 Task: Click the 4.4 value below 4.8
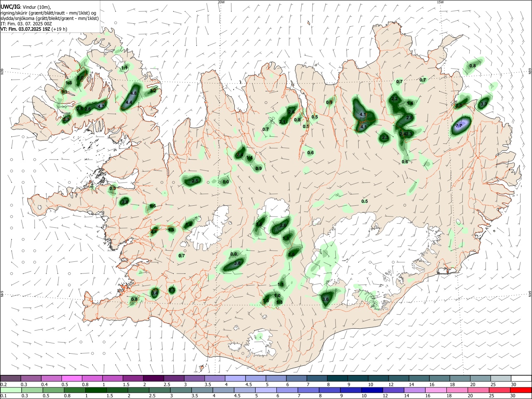[129, 102]
